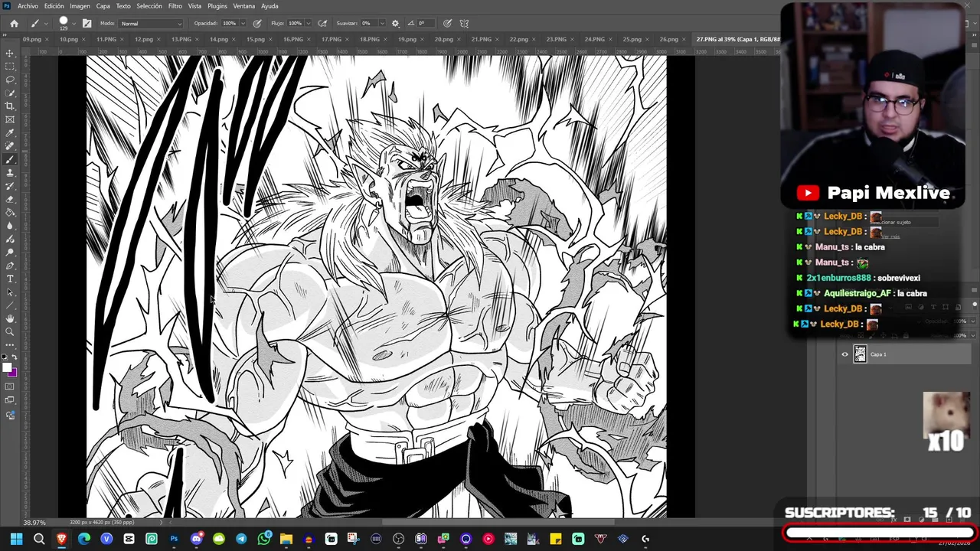Open the Windows Start button

tap(16, 539)
